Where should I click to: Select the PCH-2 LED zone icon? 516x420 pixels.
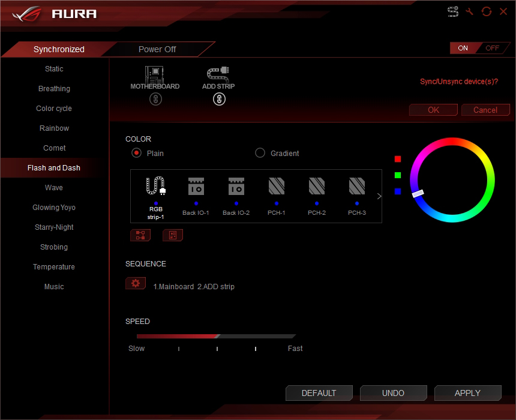[317, 187]
